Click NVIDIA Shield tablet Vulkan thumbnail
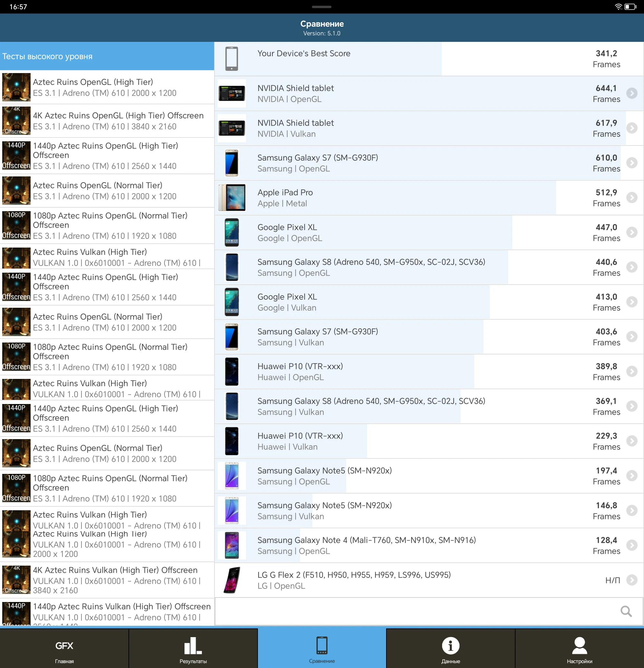 (232, 128)
